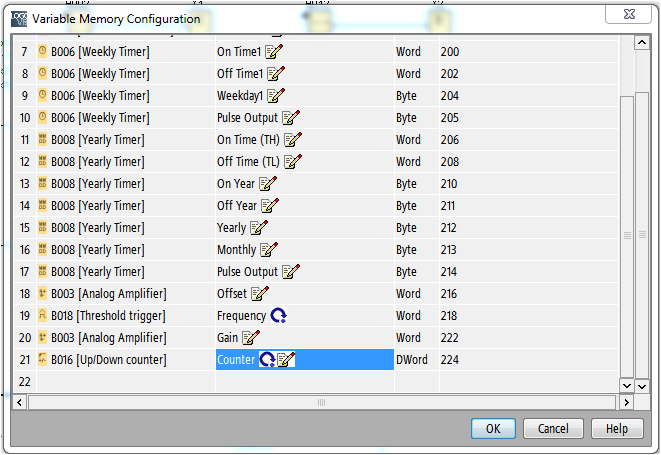661x455 pixels.
Task: Click the empty block cell in row 22
Action: 126,381
